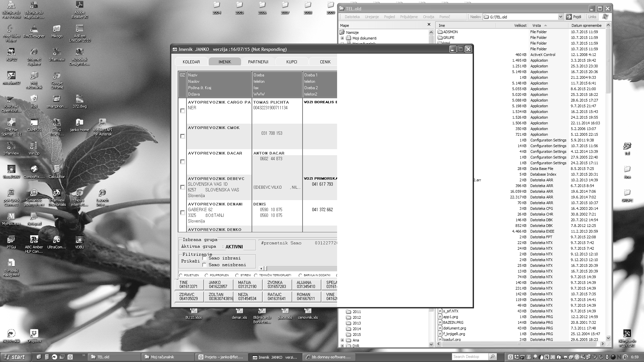
Task: Enable the Samo izbrani filter checkbox
Action: pyautogui.click(x=205, y=258)
